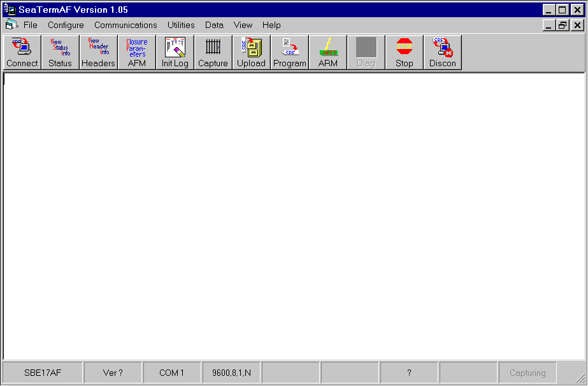Click the grayed Diag toolbar icon
The width and height of the screenshot is (588, 386).
[x=366, y=52]
